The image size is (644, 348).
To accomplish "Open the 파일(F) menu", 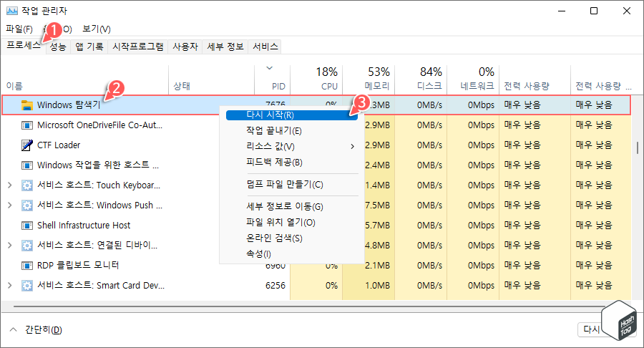I will [x=19, y=29].
